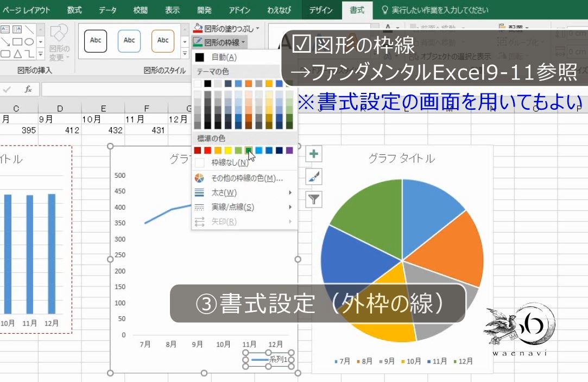Open the データ ribbon tab

(x=108, y=10)
